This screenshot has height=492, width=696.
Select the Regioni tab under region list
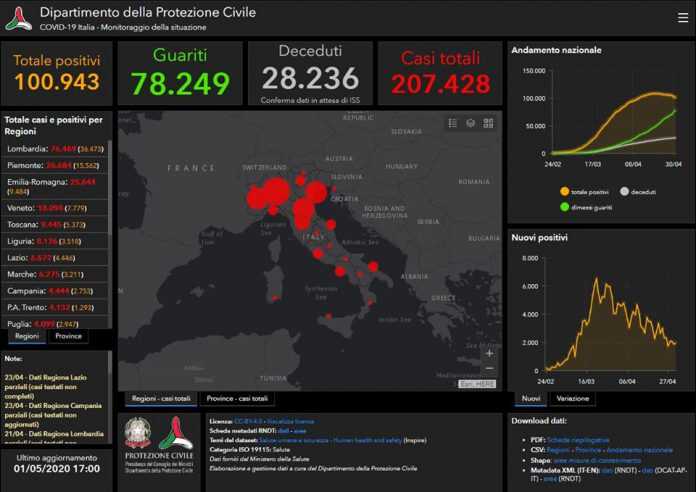click(27, 336)
